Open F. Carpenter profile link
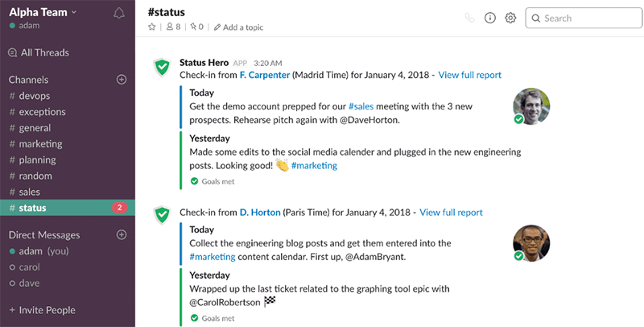The width and height of the screenshot is (644, 327). click(265, 75)
